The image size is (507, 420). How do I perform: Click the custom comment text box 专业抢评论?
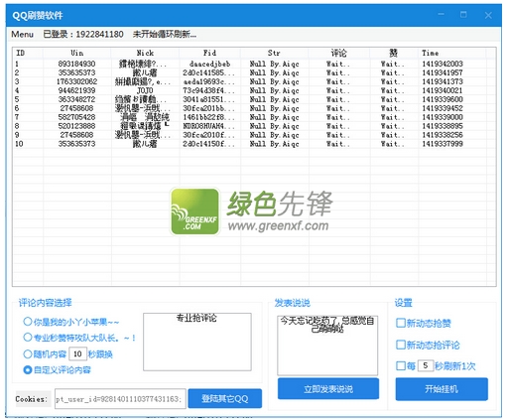197,342
